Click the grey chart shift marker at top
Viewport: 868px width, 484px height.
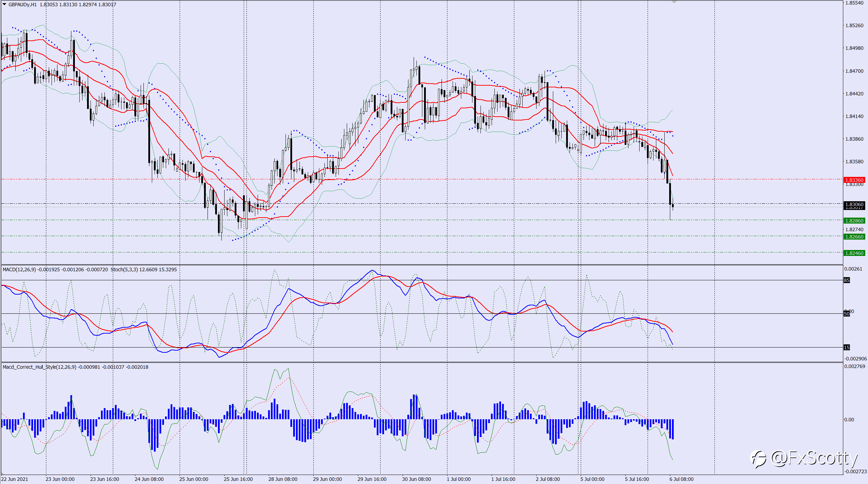[x=674, y=2]
